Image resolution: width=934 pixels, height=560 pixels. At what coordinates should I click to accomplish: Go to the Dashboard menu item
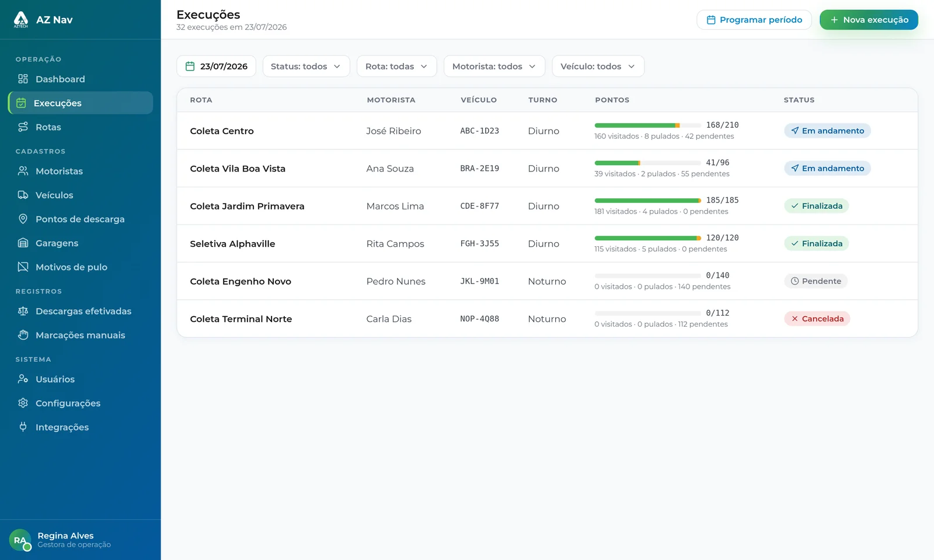pos(81,79)
